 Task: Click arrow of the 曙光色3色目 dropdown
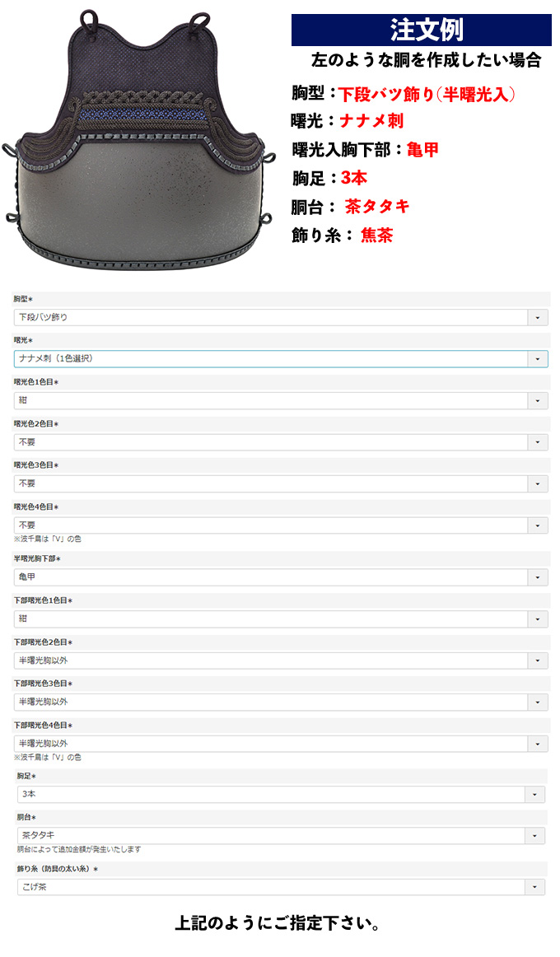pyautogui.click(x=538, y=484)
